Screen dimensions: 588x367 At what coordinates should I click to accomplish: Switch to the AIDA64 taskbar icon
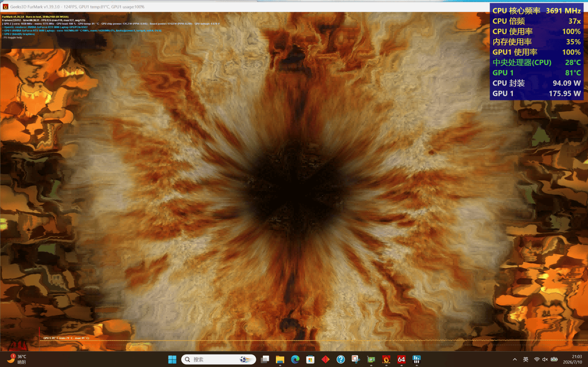pos(401,360)
